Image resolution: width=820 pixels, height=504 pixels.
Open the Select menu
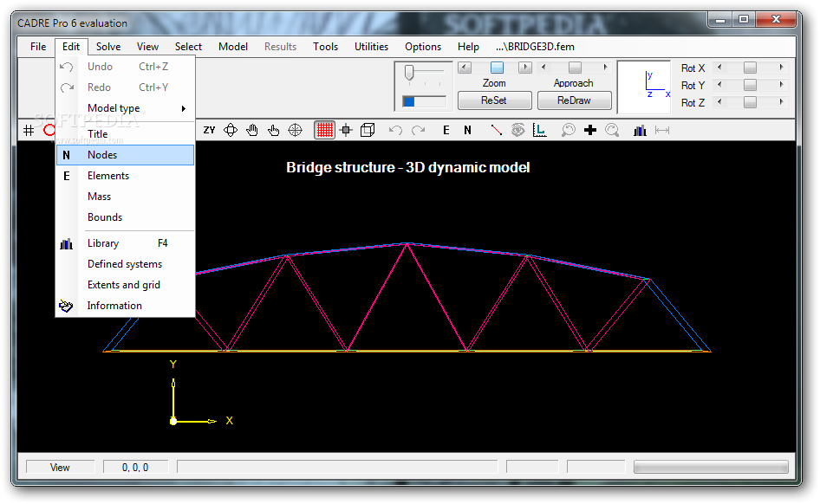[x=188, y=47]
